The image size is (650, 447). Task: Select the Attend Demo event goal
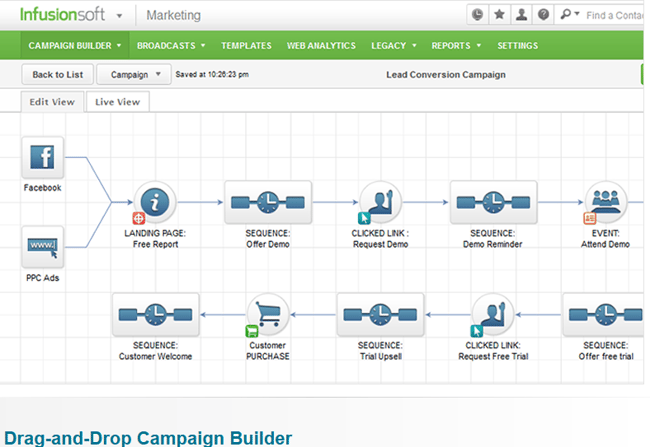point(606,202)
